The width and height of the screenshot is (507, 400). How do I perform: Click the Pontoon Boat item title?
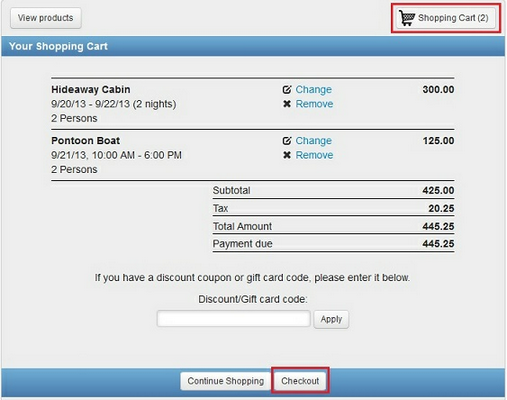[x=86, y=141]
